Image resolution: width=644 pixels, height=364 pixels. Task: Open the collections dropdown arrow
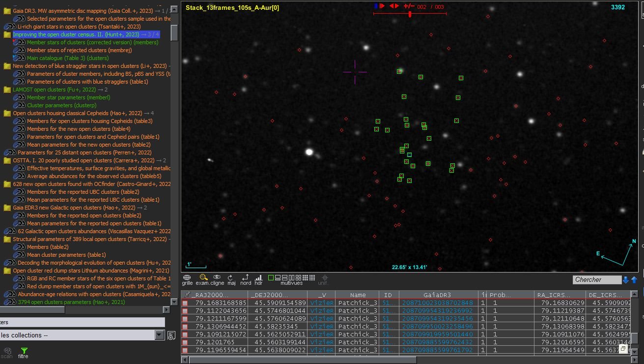(x=159, y=335)
